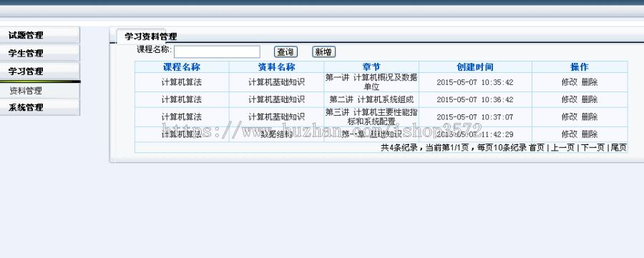Click the 新增 add button
This screenshot has width=644, height=258.
(x=323, y=52)
